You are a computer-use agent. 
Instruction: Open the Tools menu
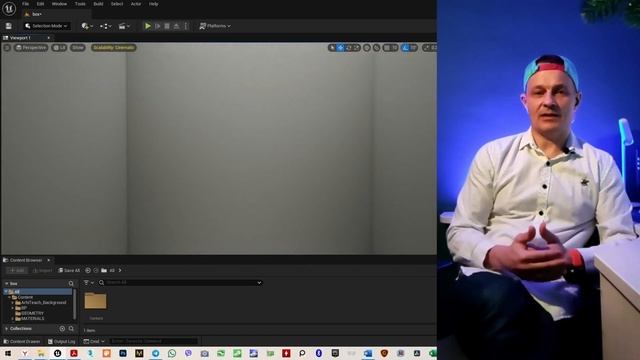pos(80,4)
